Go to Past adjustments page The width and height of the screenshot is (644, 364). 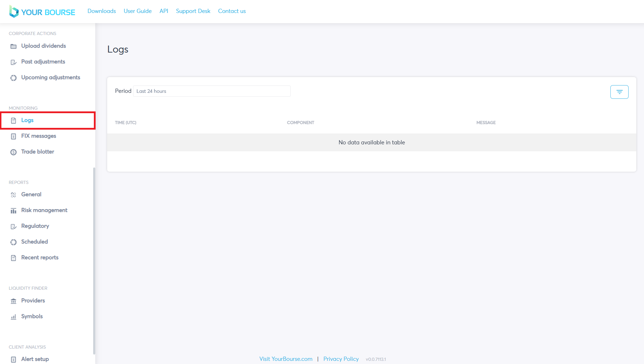43,62
